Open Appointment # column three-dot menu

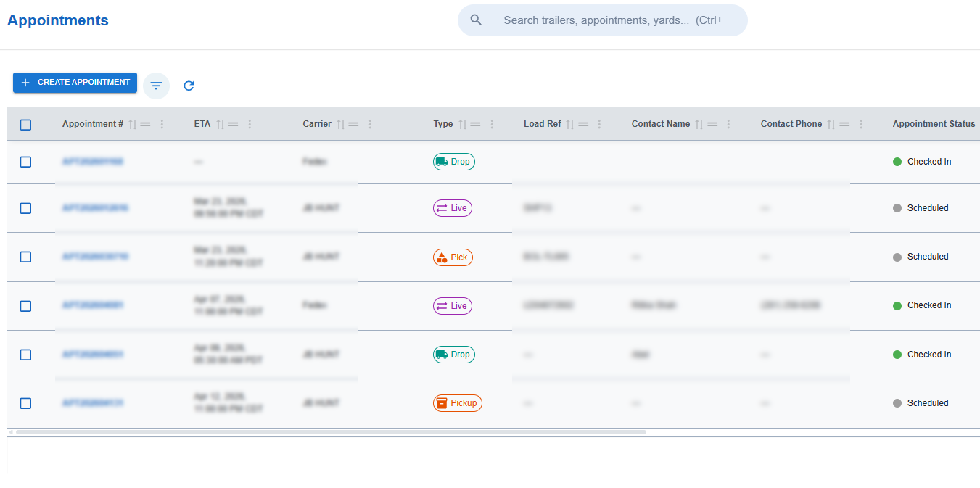(x=162, y=125)
